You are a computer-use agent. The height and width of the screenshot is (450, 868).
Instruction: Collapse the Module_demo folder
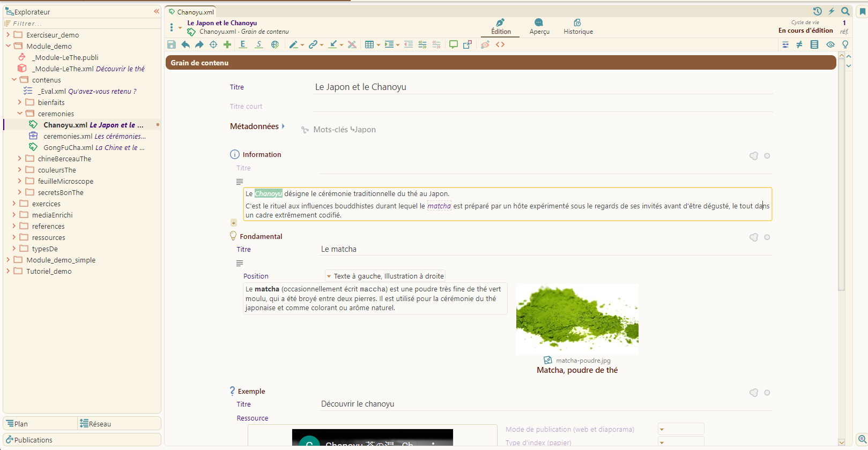[8, 46]
